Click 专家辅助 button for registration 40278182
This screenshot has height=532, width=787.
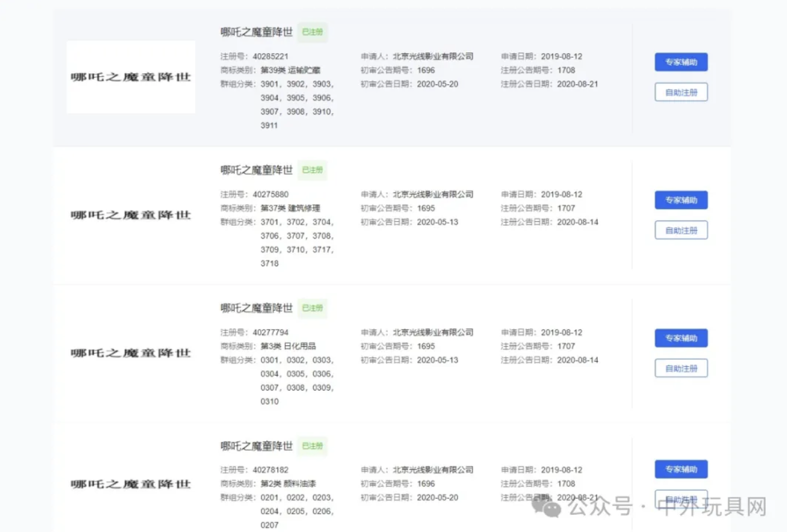point(681,469)
